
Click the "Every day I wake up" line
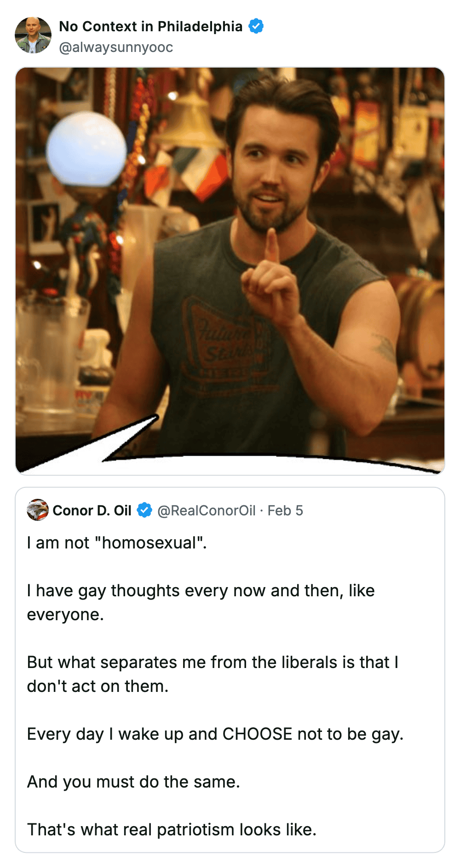215,734
